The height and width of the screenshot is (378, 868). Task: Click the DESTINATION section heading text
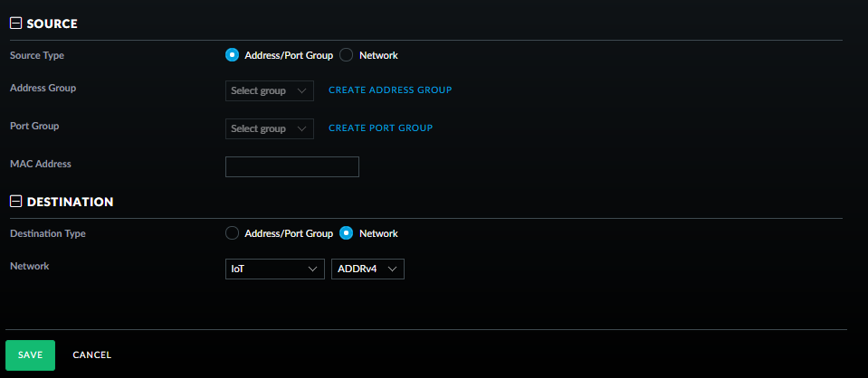coord(70,202)
